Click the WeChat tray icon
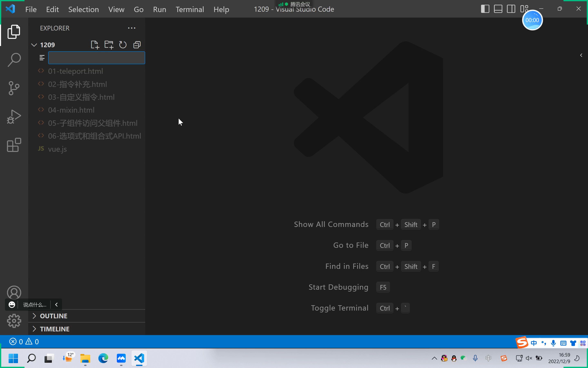The image size is (588, 368). pyautogui.click(x=464, y=358)
